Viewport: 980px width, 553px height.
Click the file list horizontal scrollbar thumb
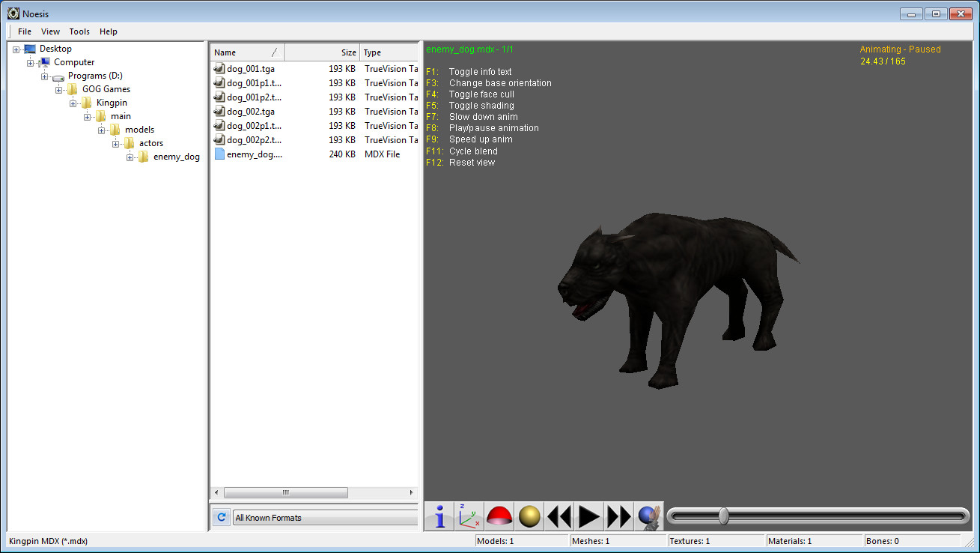pyautogui.click(x=286, y=493)
